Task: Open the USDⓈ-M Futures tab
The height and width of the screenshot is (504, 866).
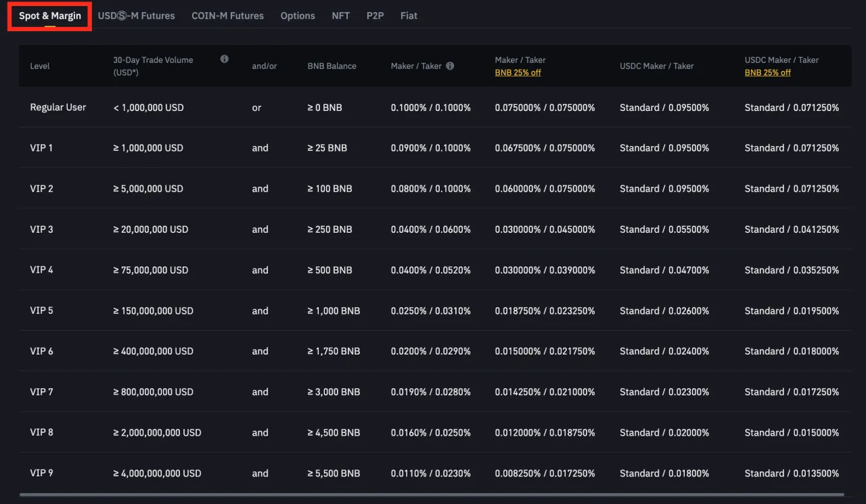Action: click(137, 16)
